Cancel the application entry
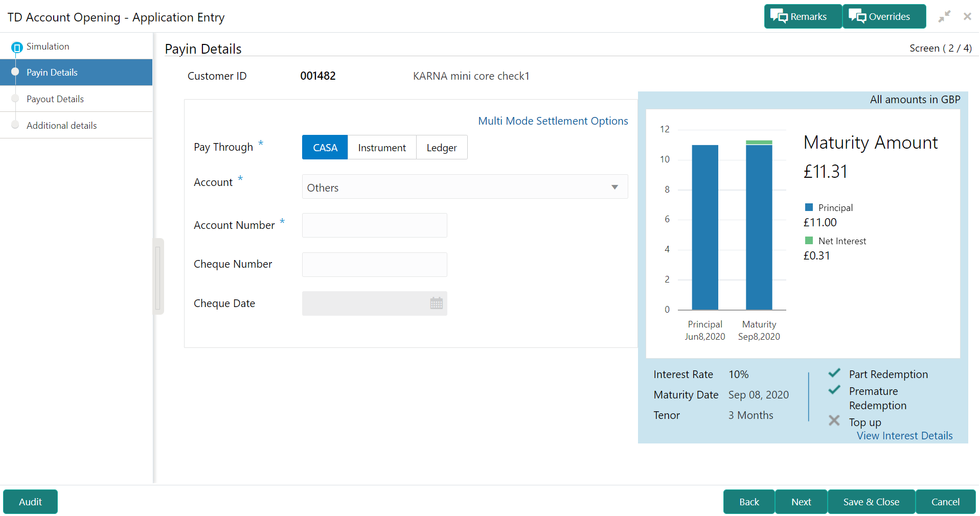The image size is (980, 516). (x=945, y=502)
